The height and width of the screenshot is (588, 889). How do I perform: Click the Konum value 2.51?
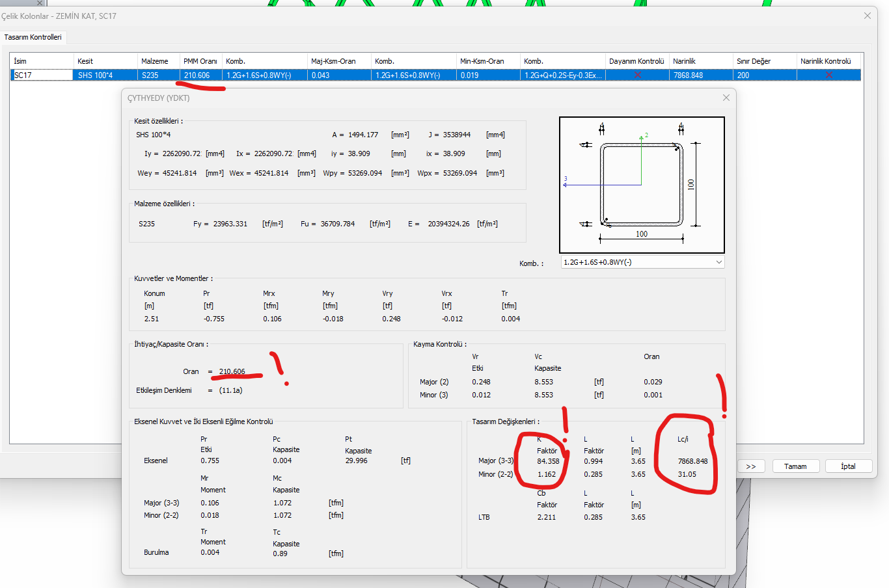(152, 319)
